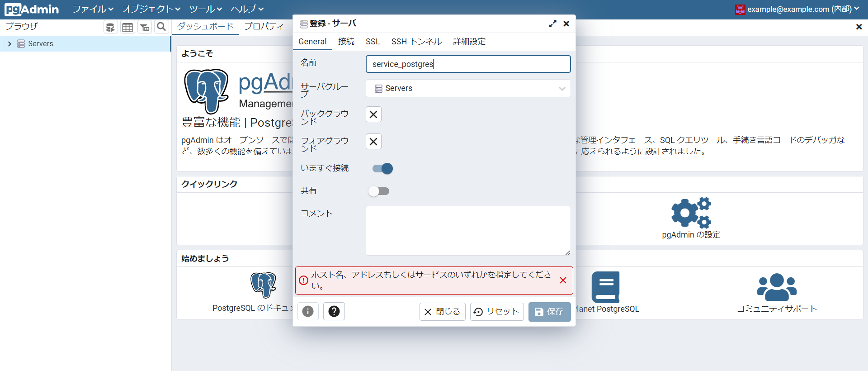This screenshot has width=868, height=371.
Task: Click the Servers tree node icon
Action: point(21,43)
